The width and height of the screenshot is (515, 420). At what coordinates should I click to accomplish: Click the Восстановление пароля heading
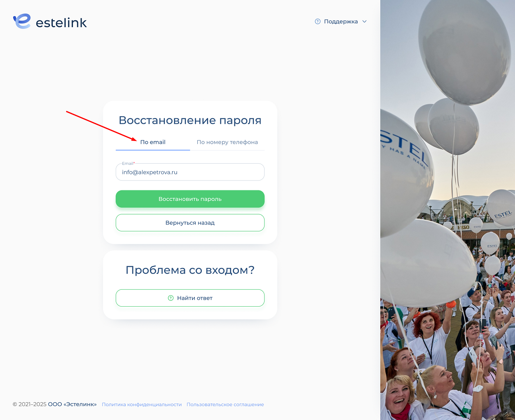pos(190,120)
